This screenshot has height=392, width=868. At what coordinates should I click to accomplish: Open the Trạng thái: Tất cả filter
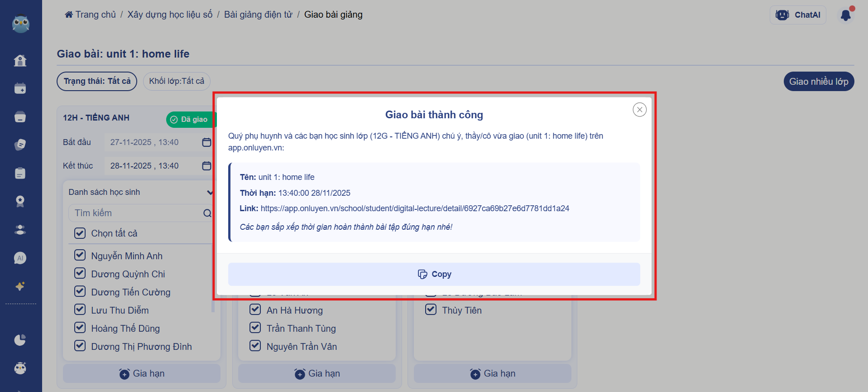pyautogui.click(x=97, y=81)
